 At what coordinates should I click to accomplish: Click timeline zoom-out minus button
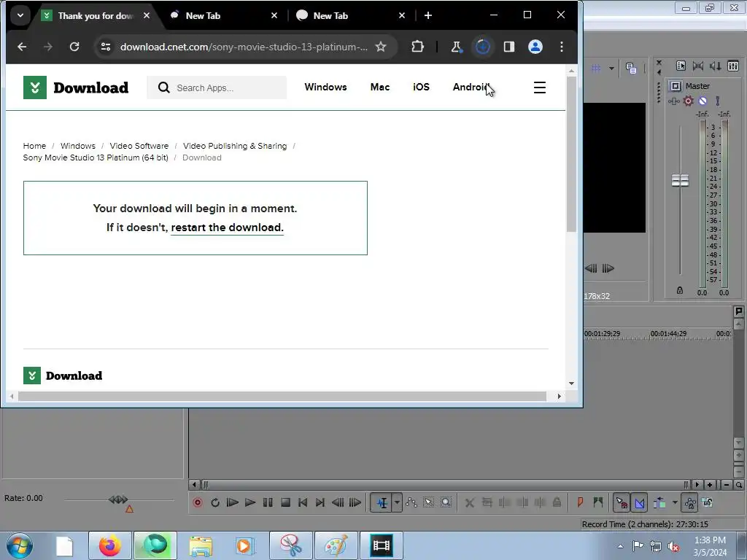point(726,485)
